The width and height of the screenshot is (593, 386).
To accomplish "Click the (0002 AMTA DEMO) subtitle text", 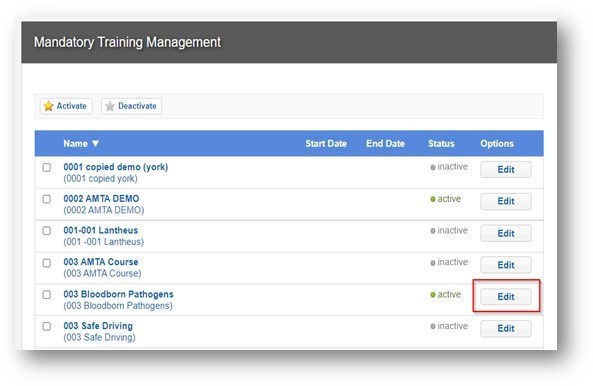I will 104,210.
